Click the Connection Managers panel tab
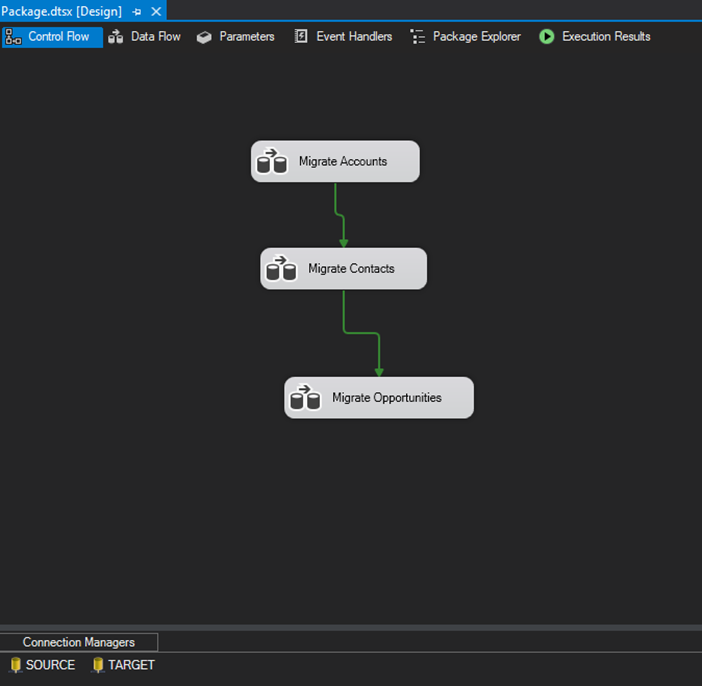Image resolution: width=702 pixels, height=686 pixels. (x=79, y=642)
